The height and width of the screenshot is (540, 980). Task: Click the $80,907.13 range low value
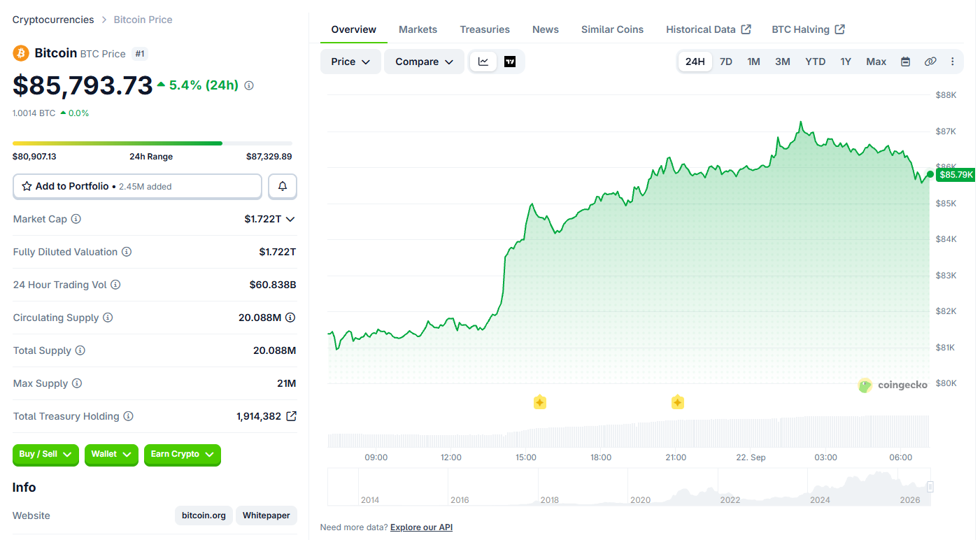pyautogui.click(x=34, y=157)
